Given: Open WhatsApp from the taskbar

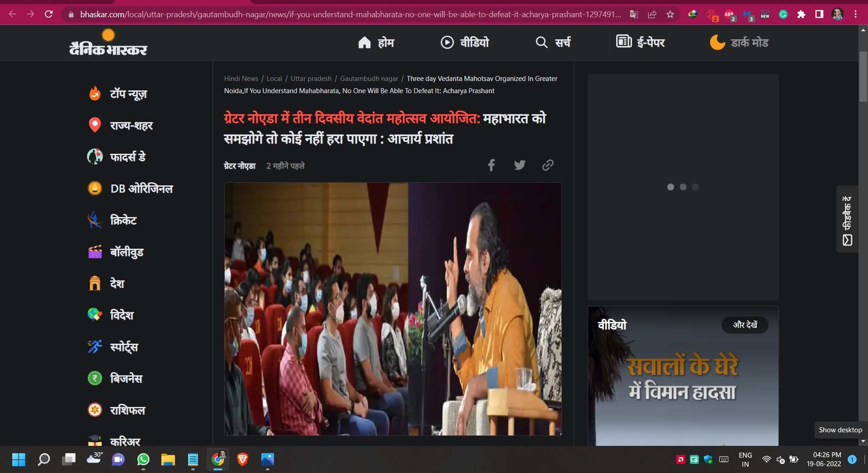Looking at the screenshot, I should pos(143,460).
